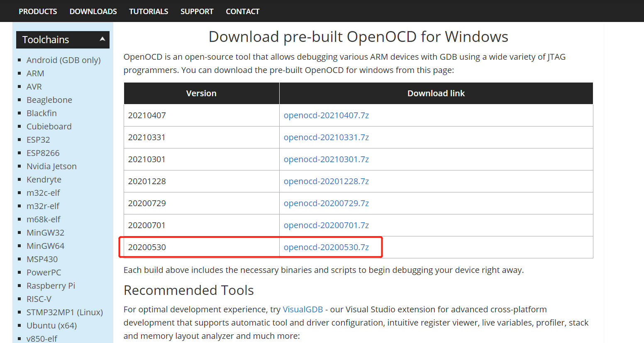Viewport: 644px width, 343px height.
Task: Download openocd-20200729.7z
Action: 326,203
